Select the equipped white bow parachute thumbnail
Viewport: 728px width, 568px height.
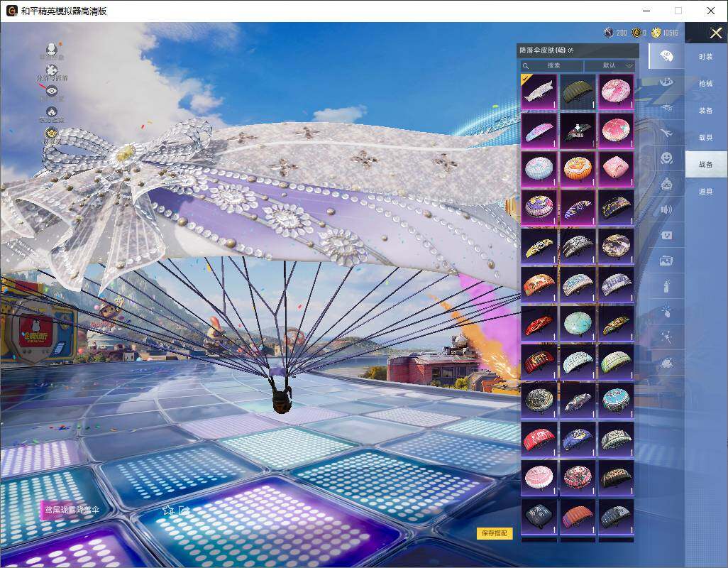click(539, 92)
